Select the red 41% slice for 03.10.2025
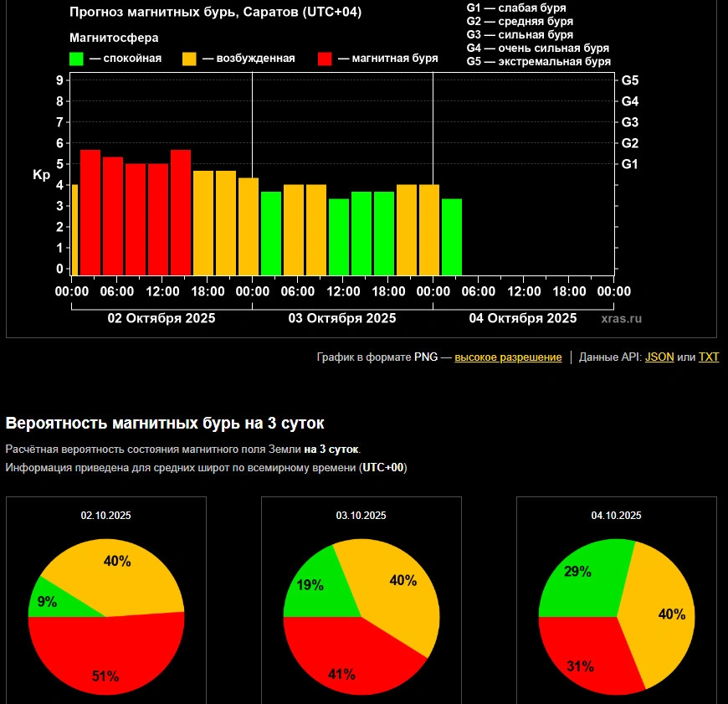This screenshot has width=728, height=704. tap(343, 661)
